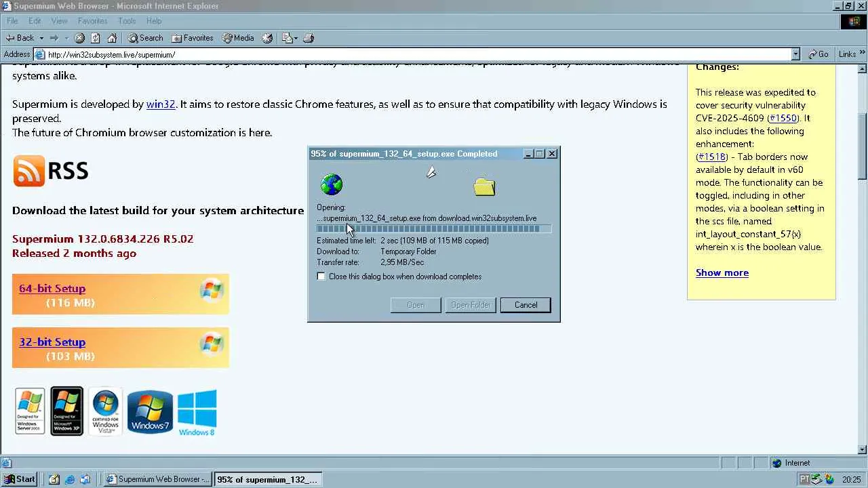
Task: Open the View menu
Action: 59,21
